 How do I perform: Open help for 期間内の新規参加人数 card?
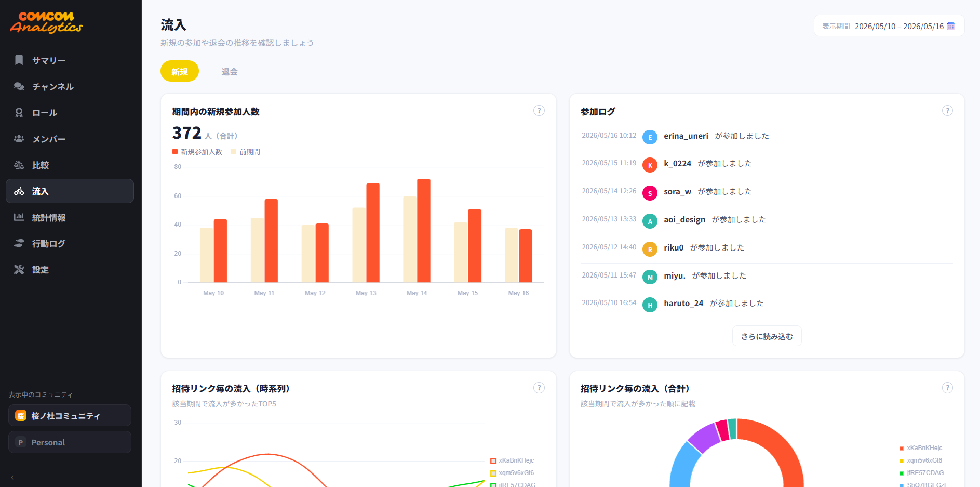(x=539, y=111)
